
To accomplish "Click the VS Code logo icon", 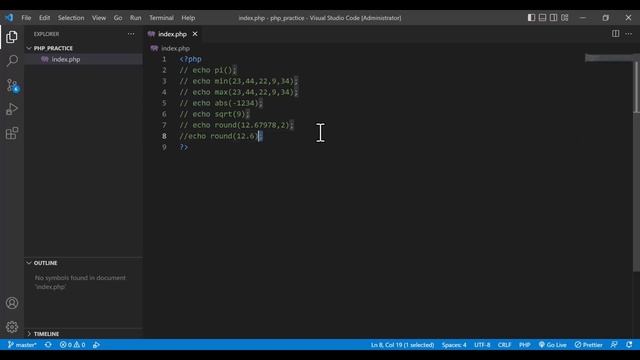I will point(9,18).
